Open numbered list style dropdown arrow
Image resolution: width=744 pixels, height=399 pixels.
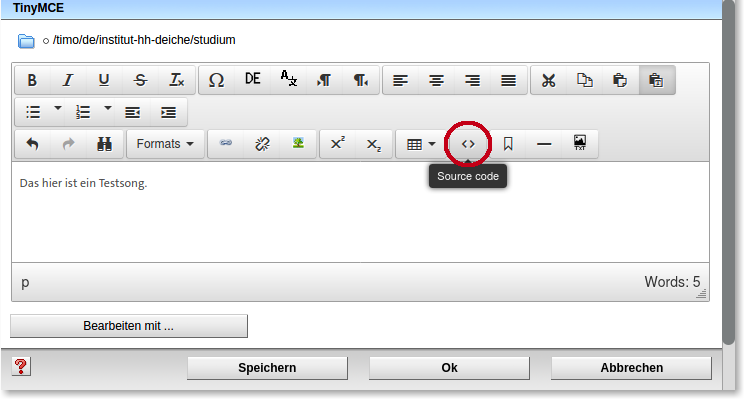pos(108,108)
